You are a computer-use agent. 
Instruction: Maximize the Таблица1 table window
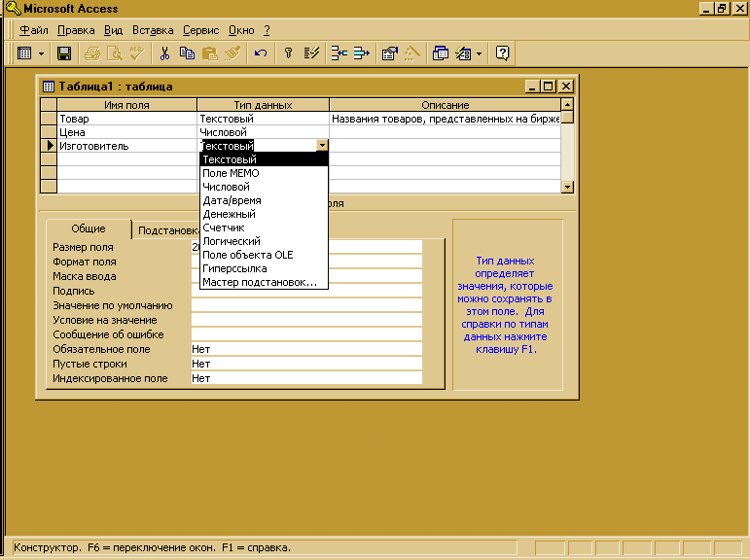(548, 87)
